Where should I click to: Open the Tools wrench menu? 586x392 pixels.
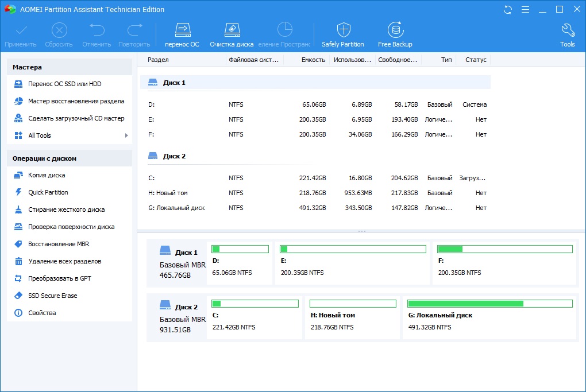coord(567,34)
